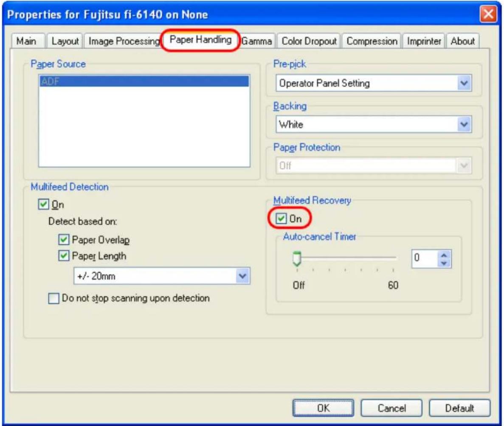Toggle the Paper Length checkbox
504x426 pixels.
tap(64, 256)
